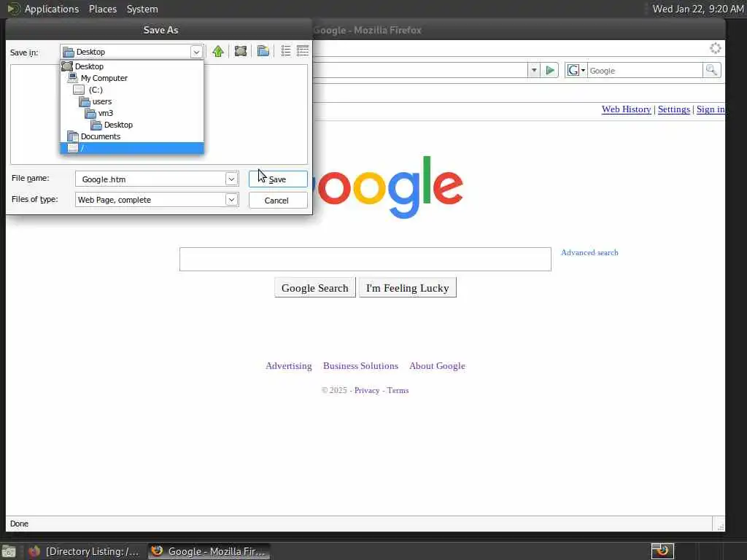Click the green Go arrow in Firefox
Image resolution: width=747 pixels, height=560 pixels.
[550, 71]
